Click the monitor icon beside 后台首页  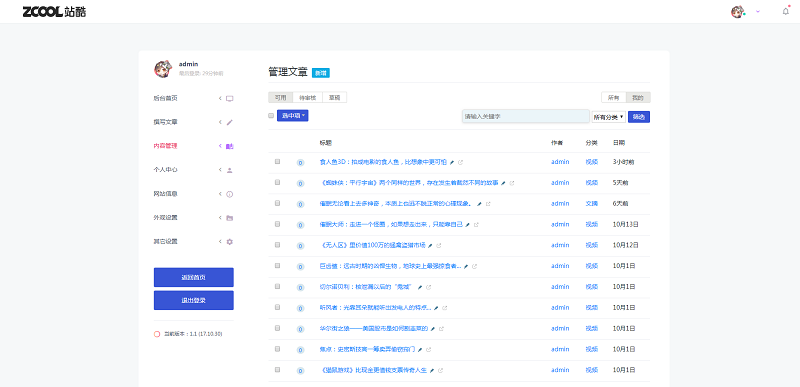pos(230,98)
